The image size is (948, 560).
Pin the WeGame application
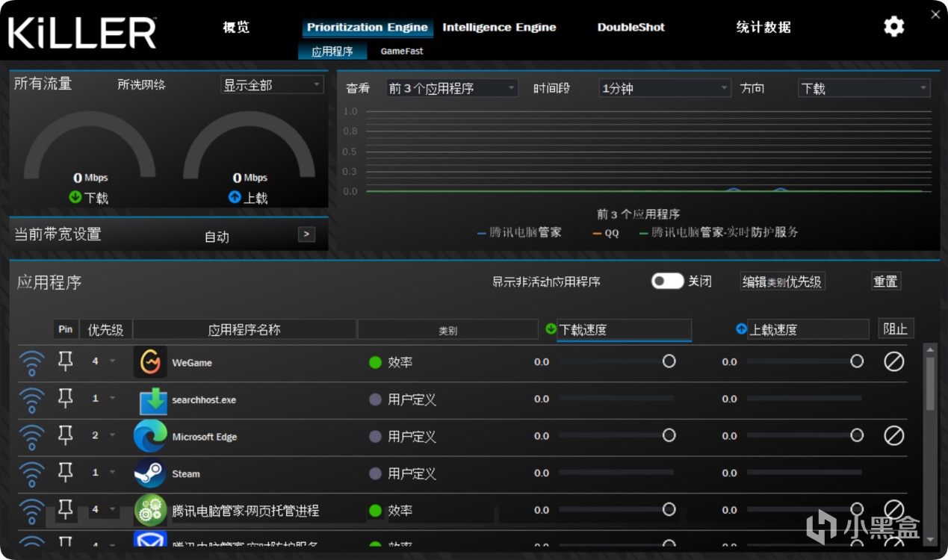point(66,361)
